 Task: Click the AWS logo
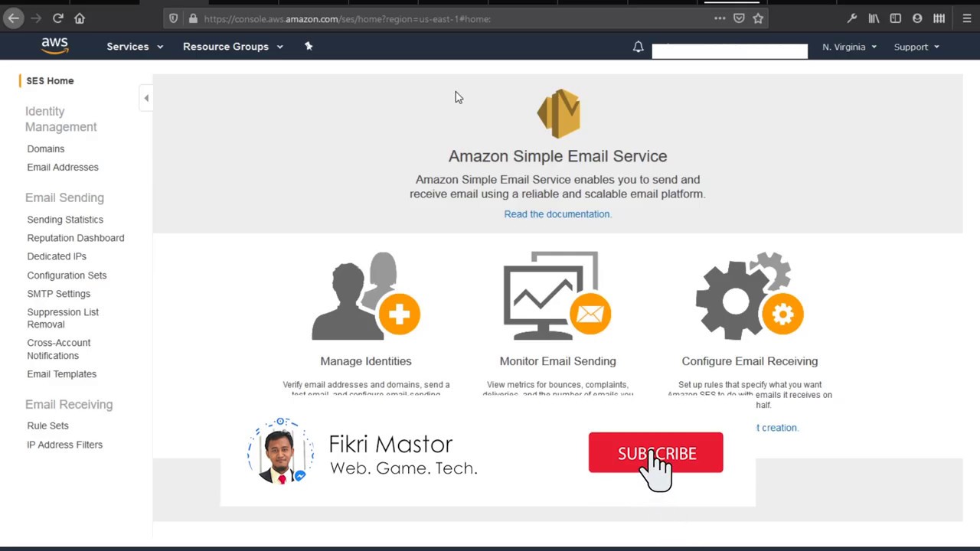click(55, 46)
